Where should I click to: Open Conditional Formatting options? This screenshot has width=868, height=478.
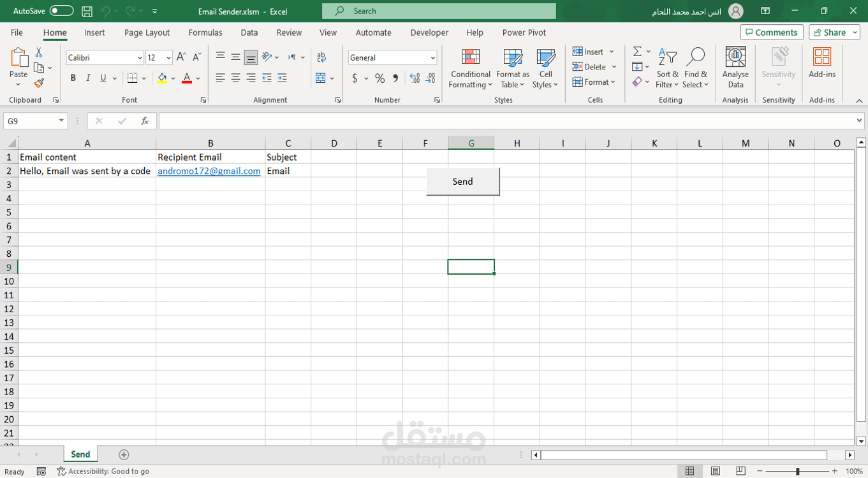tap(470, 68)
